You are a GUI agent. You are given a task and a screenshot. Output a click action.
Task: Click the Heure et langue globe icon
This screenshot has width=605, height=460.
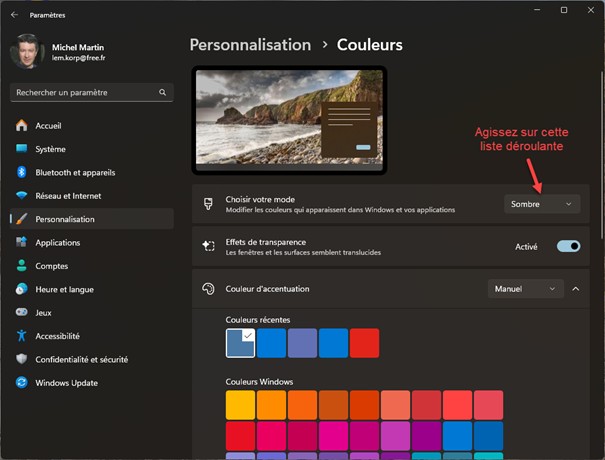click(21, 289)
